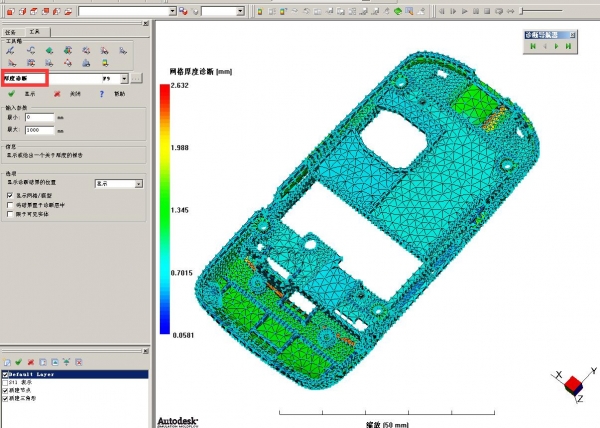
Task: Enable the unchecked second layer checkbox
Action: (x=5, y=382)
